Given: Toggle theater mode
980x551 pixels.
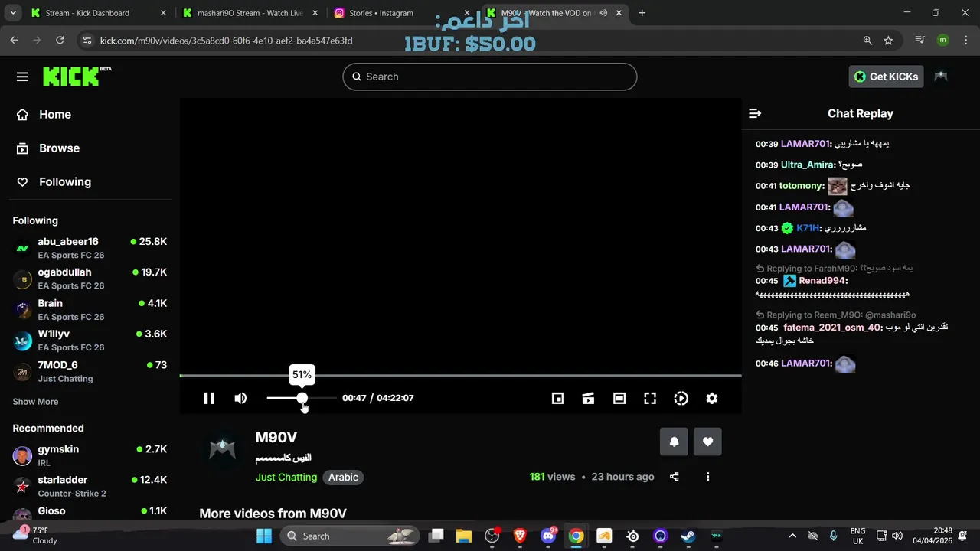Looking at the screenshot, I should (x=619, y=398).
